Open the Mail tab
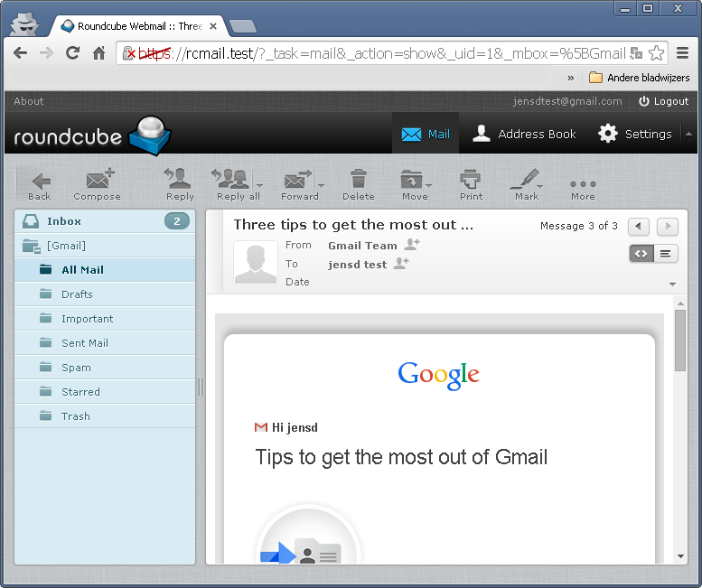Screen dimensions: 702x588 426,134
